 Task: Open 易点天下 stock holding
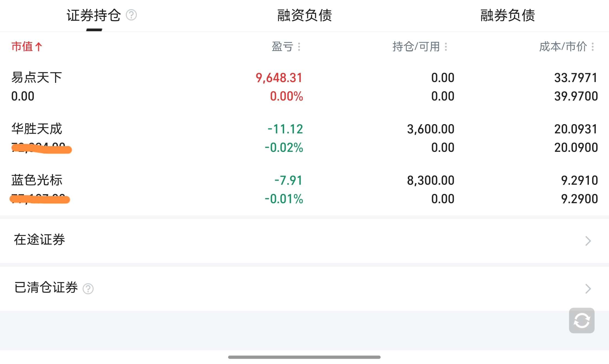point(37,78)
